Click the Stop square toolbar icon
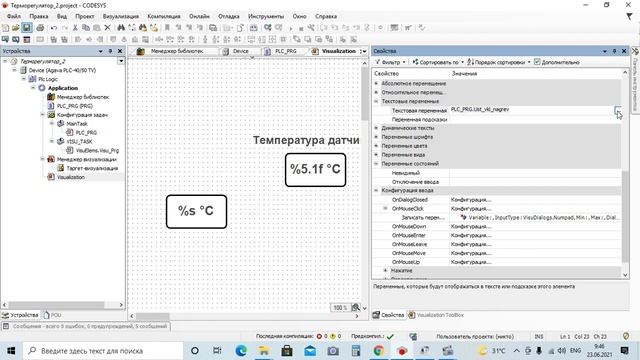Viewport: 640px width, 360px height. [x=301, y=29]
